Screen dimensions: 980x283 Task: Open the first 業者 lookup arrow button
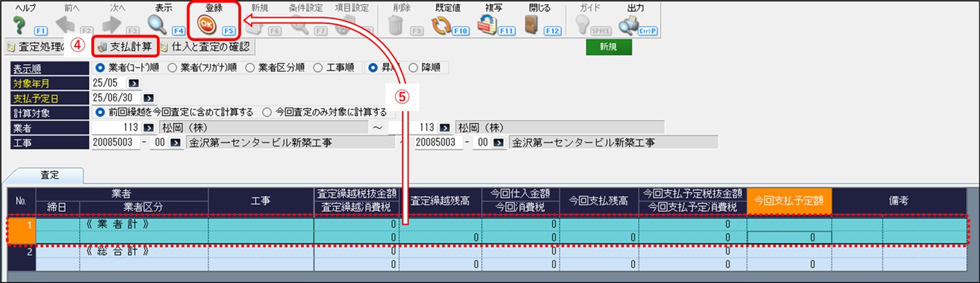(x=148, y=127)
